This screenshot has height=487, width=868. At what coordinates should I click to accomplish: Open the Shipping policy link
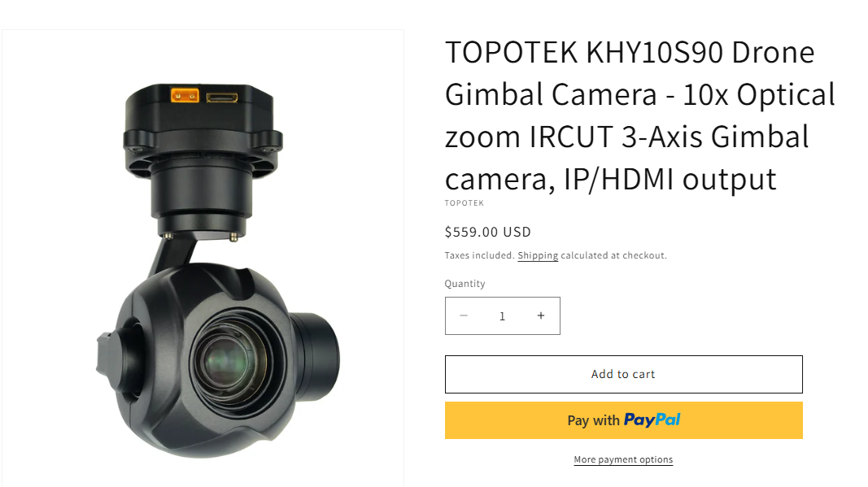click(538, 255)
